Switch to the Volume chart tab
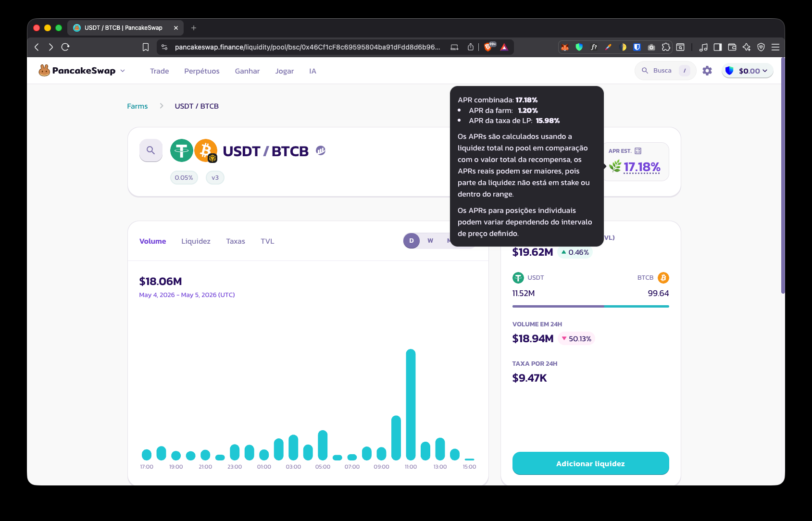 tap(153, 241)
